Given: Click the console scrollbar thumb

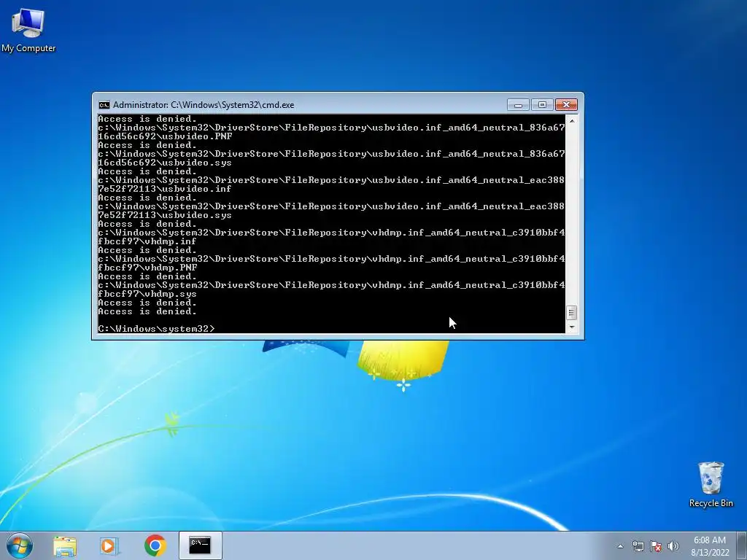Looking at the screenshot, I should pos(572,313).
